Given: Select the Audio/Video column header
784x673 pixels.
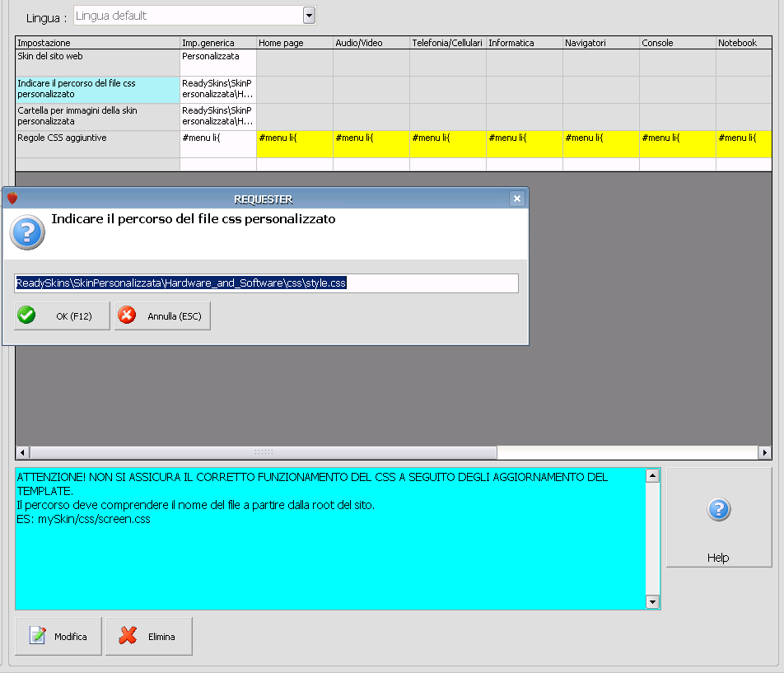Looking at the screenshot, I should click(x=371, y=43).
